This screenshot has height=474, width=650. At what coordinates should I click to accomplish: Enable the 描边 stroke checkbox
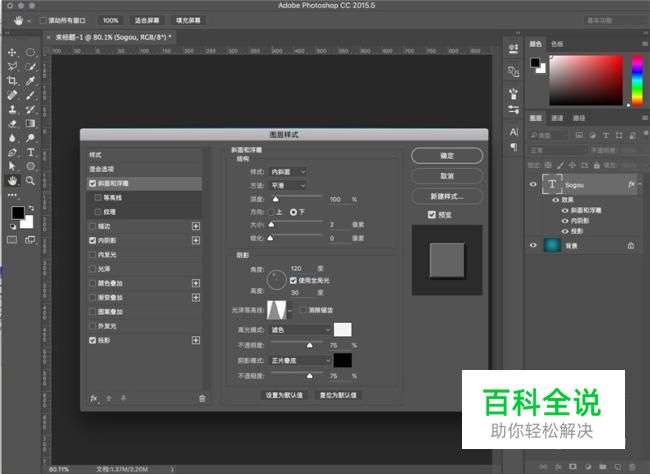click(x=92, y=226)
